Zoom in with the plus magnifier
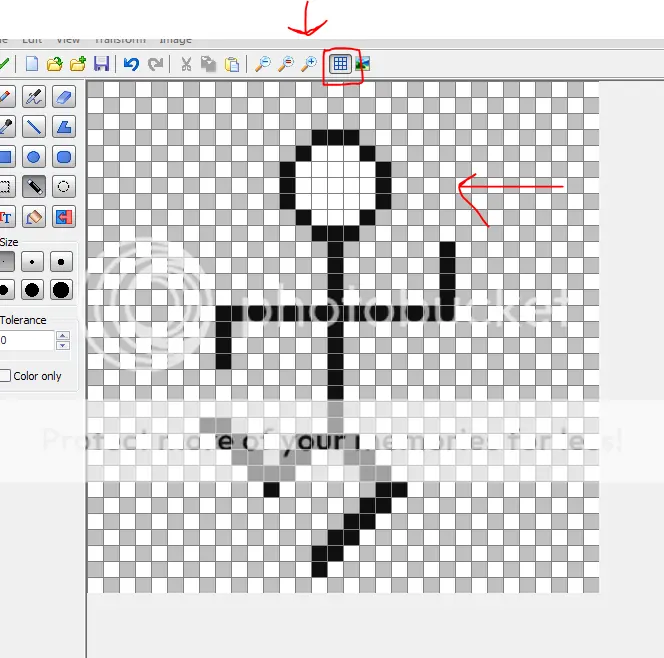Viewport: 664px width, 658px height. (309, 64)
